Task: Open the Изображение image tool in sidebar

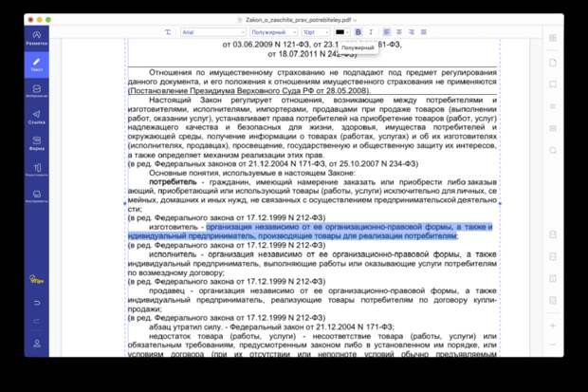Action: (36, 91)
